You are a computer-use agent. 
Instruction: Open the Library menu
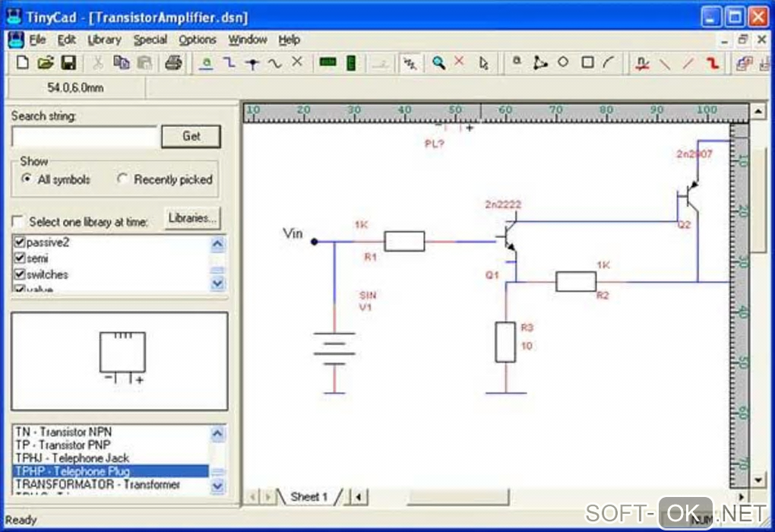pyautogui.click(x=104, y=40)
